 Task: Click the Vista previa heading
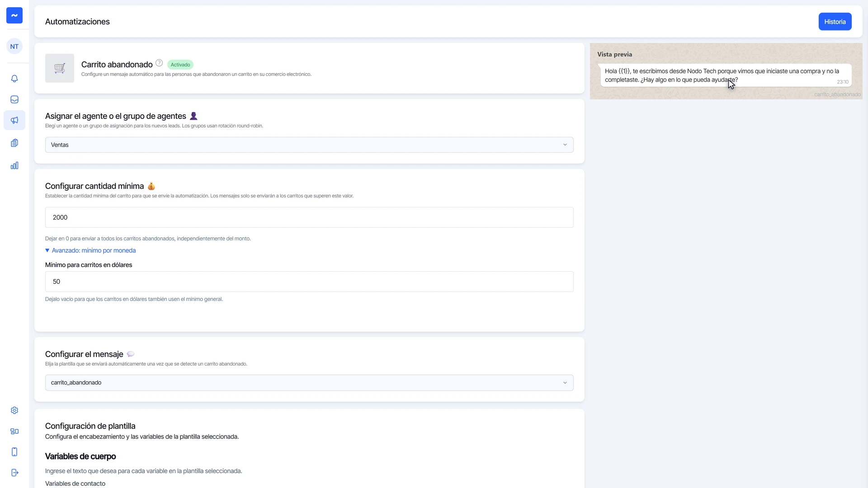point(615,54)
